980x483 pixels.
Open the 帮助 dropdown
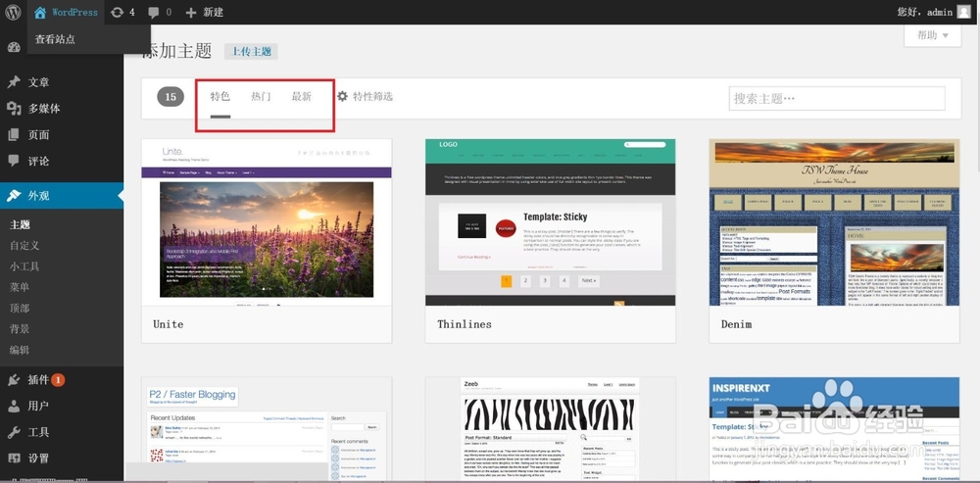[933, 35]
